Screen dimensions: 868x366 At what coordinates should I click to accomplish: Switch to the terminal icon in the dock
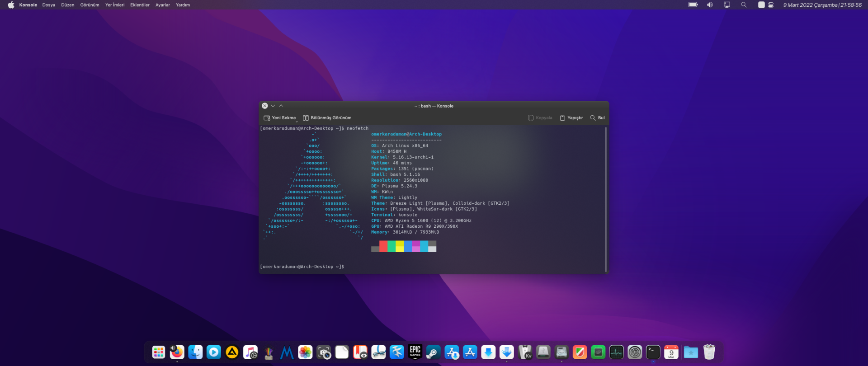(653, 352)
